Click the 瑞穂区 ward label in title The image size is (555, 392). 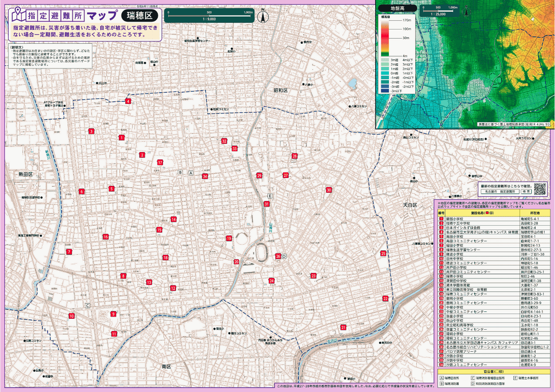point(139,16)
